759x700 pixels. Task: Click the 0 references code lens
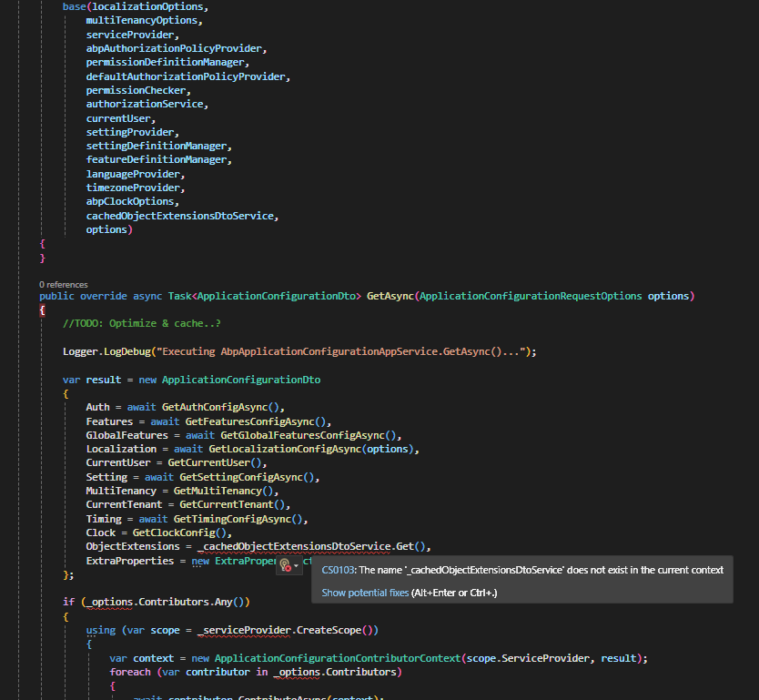pyautogui.click(x=64, y=285)
